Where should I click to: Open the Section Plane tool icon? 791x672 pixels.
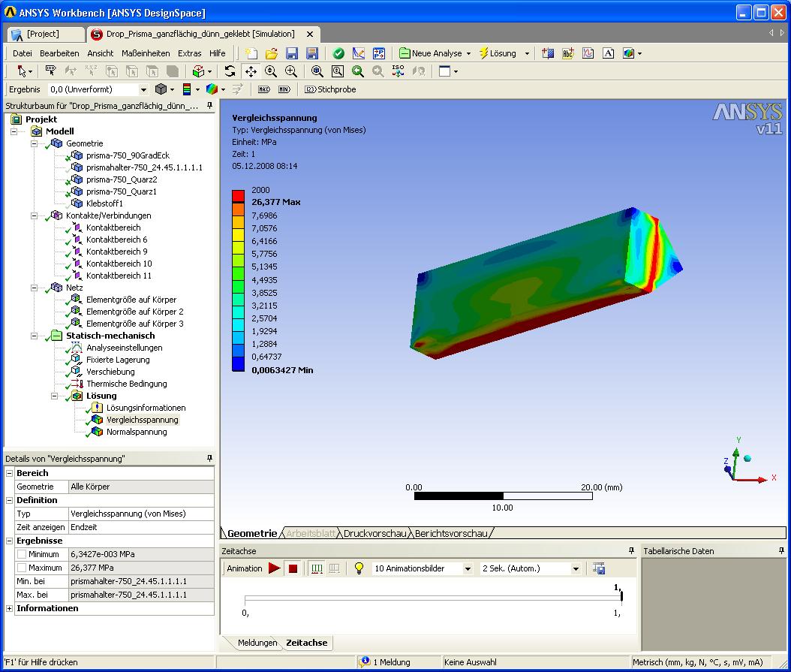(x=548, y=53)
